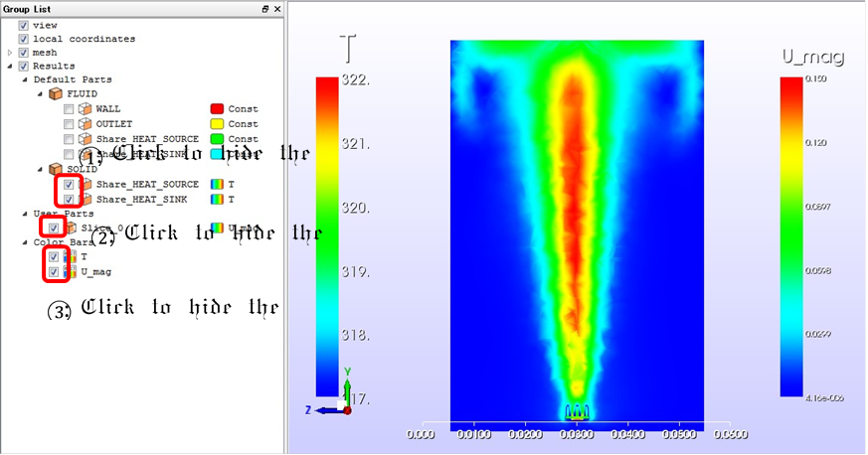Collapse the Results tree node
868x455 pixels.
pos(10,66)
